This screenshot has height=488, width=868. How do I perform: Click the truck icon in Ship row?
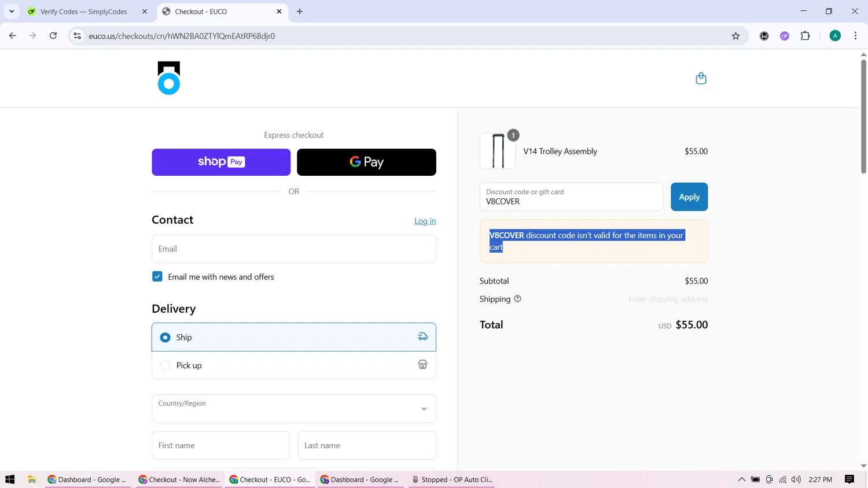[x=423, y=337]
